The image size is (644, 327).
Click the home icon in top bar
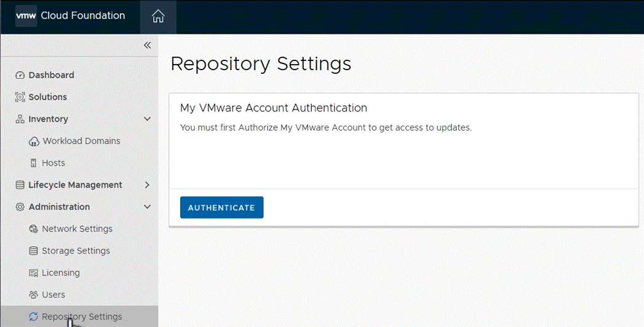pyautogui.click(x=158, y=17)
